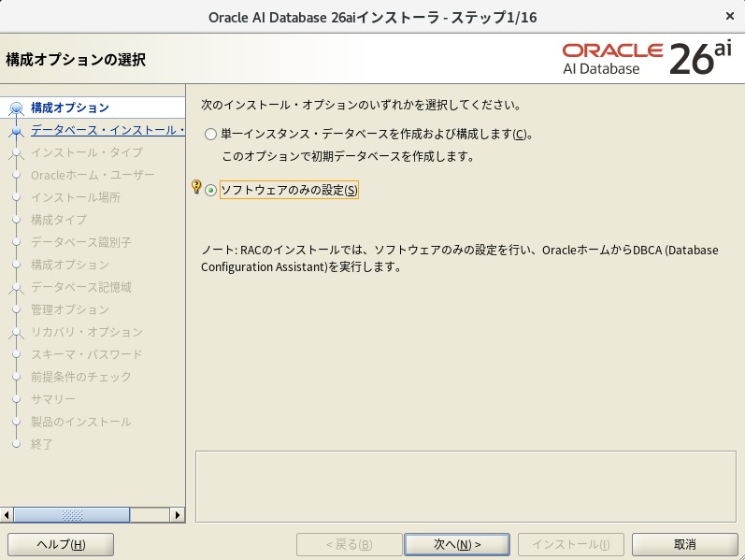Click the window title Oracle AI Database 26aiインストーラ

coord(372,18)
